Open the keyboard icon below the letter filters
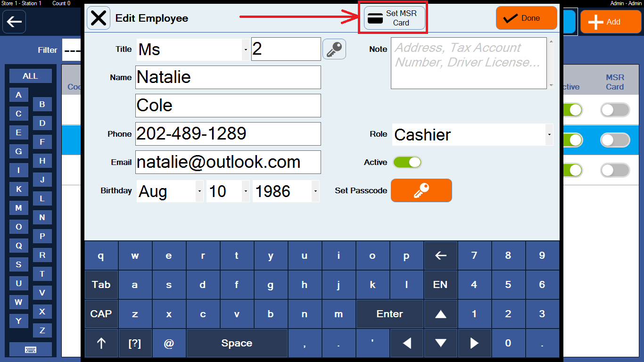This screenshot has width=644, height=362. [30, 349]
